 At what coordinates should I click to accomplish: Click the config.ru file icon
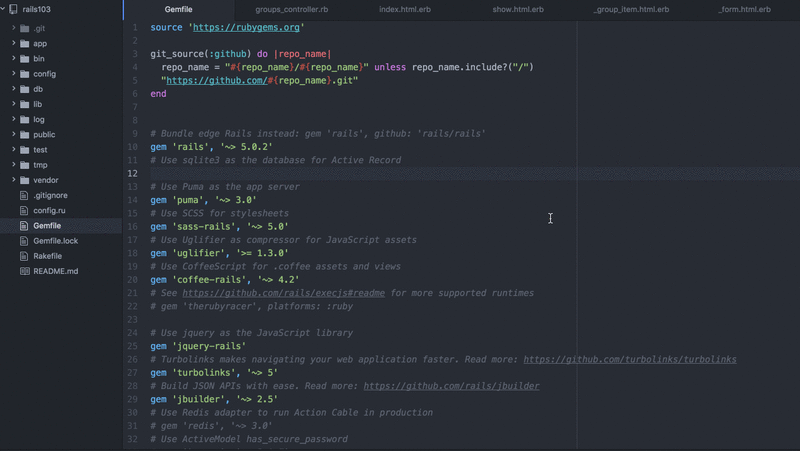(x=24, y=210)
